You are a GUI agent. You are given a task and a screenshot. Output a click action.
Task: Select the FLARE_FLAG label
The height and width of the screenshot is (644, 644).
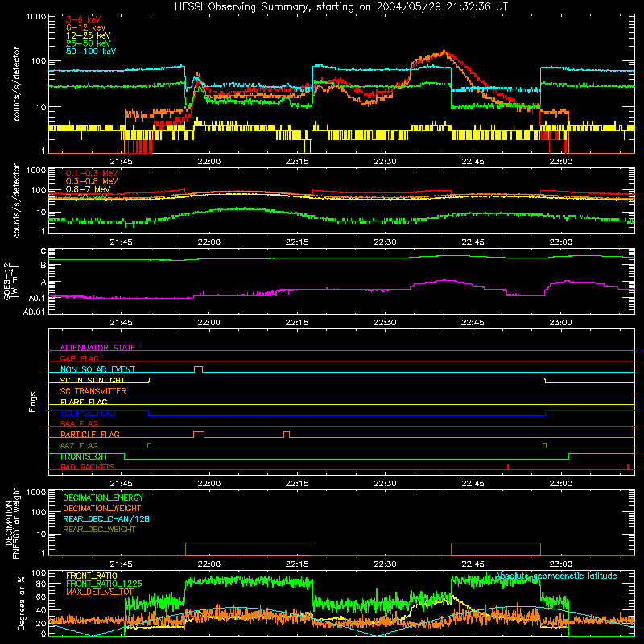(x=84, y=402)
